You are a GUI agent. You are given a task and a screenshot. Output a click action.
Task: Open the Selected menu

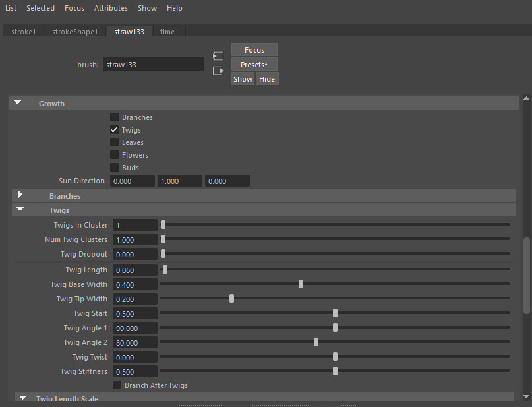[x=40, y=8]
